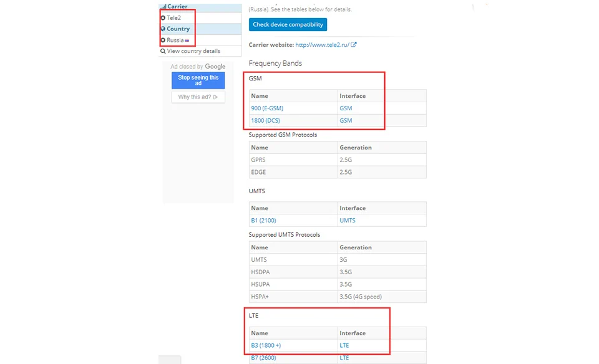Screen dimensions: 599x364
Task: Click the 3.5G cell in HSUPA row
Action: (x=382, y=284)
